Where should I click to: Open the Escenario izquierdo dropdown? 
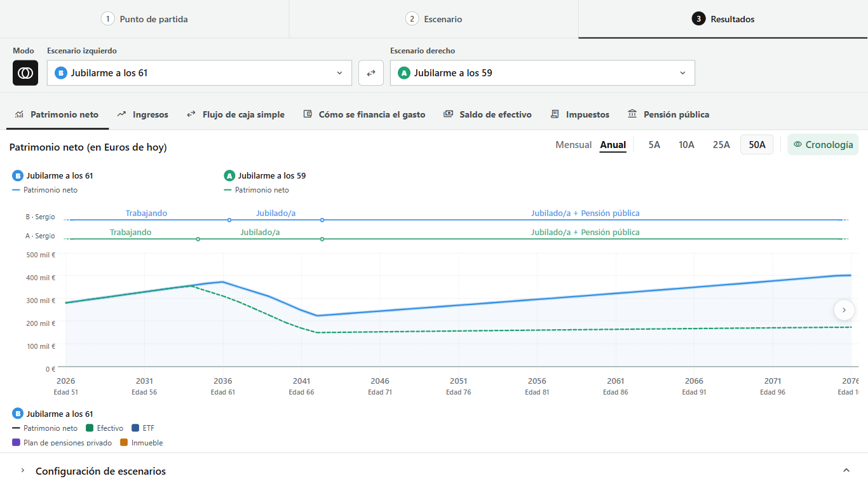click(200, 73)
